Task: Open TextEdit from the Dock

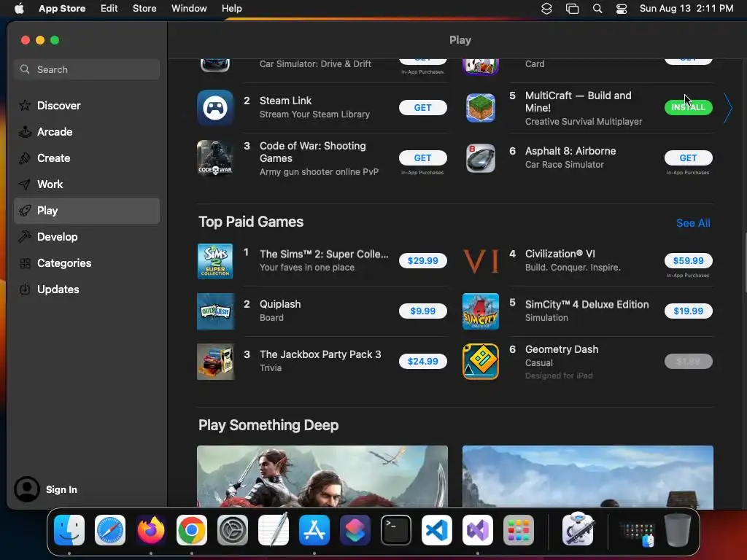Action: click(274, 530)
